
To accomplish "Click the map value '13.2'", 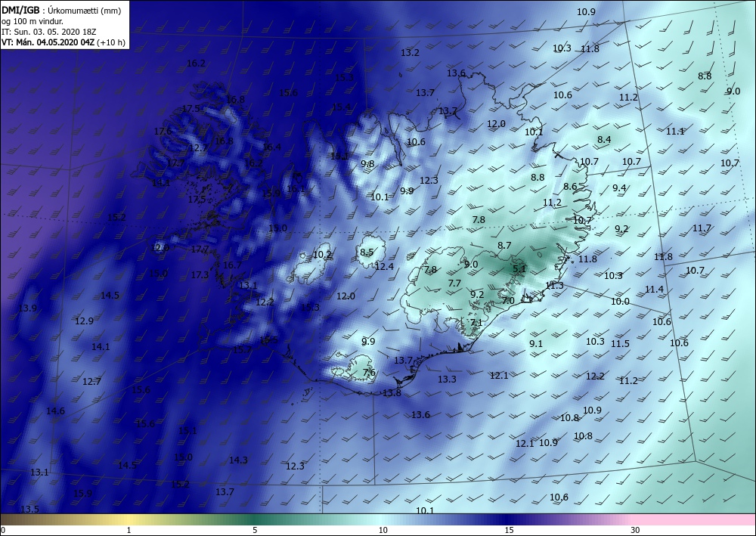I will tap(410, 52).
